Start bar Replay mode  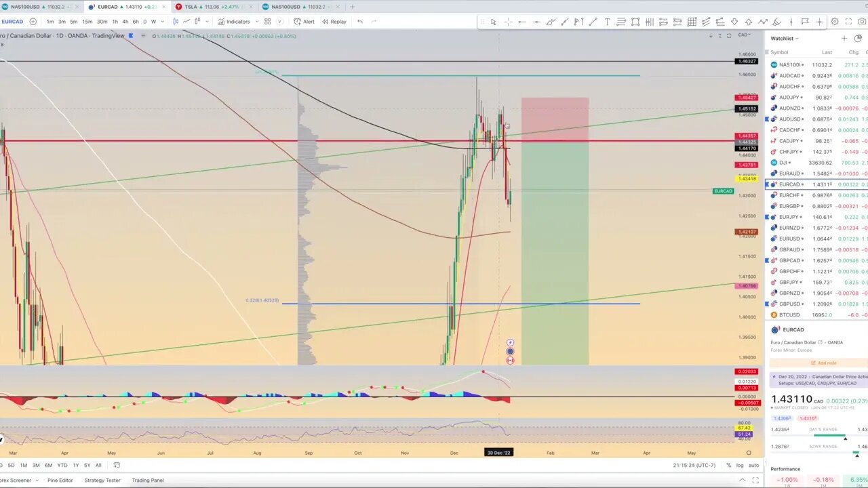click(334, 22)
